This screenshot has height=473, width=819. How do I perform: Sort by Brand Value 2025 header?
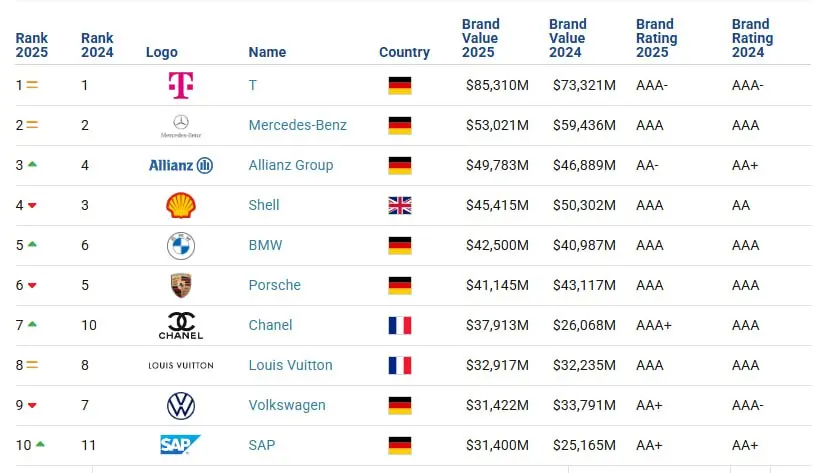(481, 38)
